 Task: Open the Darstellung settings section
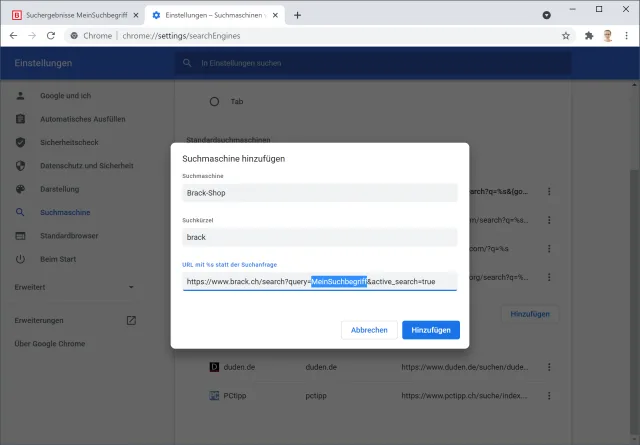pos(61,188)
